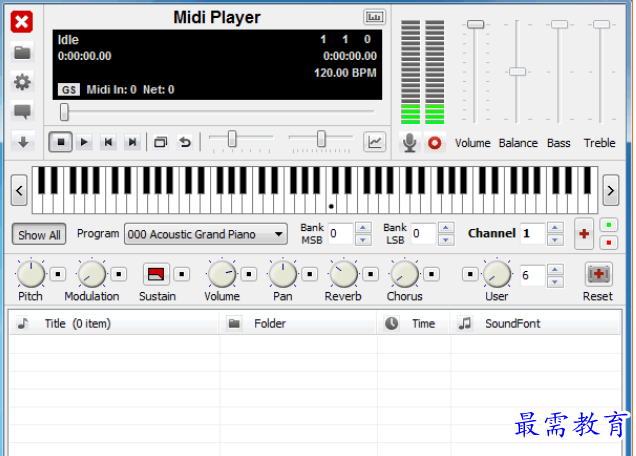Viewport: 636px width, 456px height.
Task: Click the Pan knob
Action: [x=283, y=274]
